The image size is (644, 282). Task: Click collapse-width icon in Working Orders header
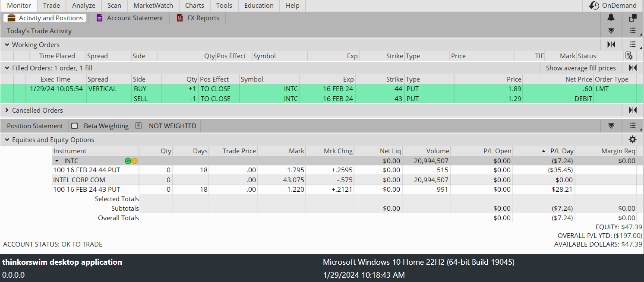pos(611,44)
